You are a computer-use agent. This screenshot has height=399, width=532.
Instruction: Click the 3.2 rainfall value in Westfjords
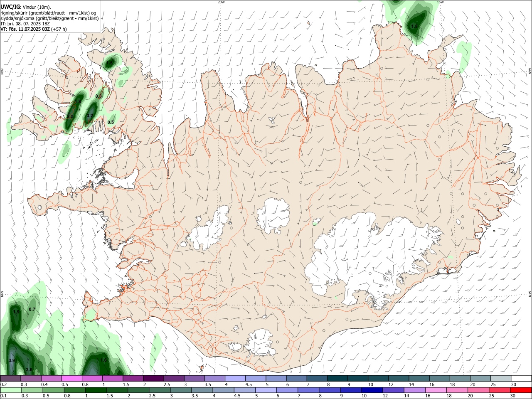click(x=90, y=116)
